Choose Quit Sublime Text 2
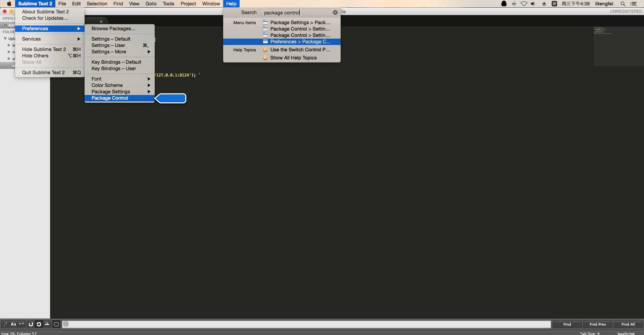This screenshot has height=335, width=644. (x=50, y=73)
